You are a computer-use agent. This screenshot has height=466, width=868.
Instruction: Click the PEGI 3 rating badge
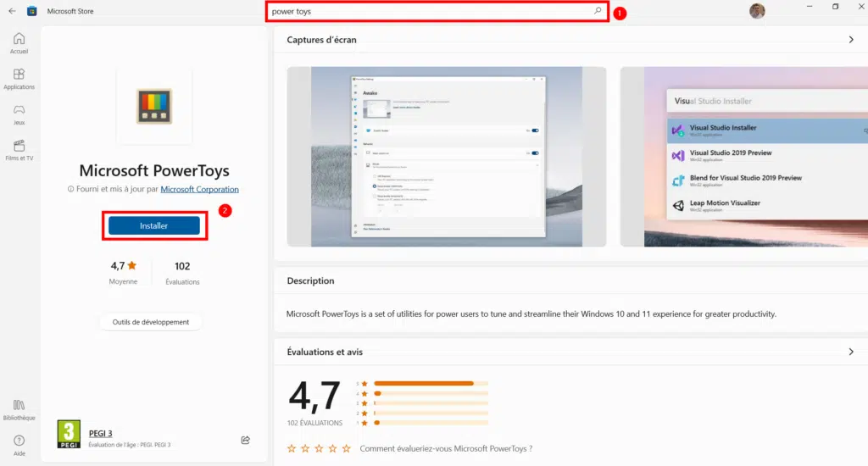tap(69, 434)
